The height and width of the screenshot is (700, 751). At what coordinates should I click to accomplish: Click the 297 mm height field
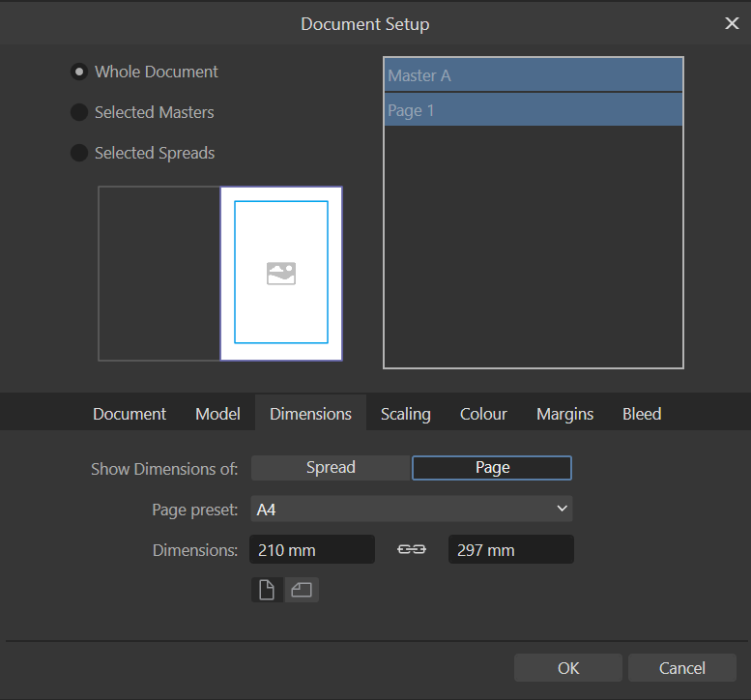(x=511, y=549)
